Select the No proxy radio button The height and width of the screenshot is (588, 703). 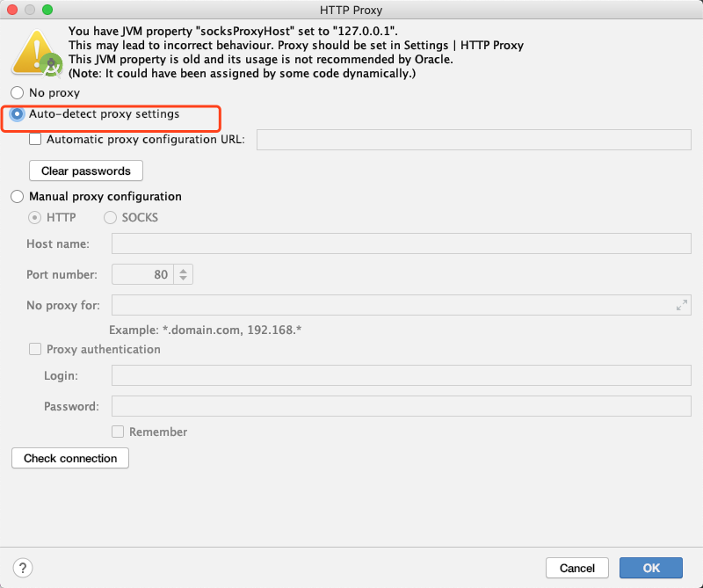(17, 93)
